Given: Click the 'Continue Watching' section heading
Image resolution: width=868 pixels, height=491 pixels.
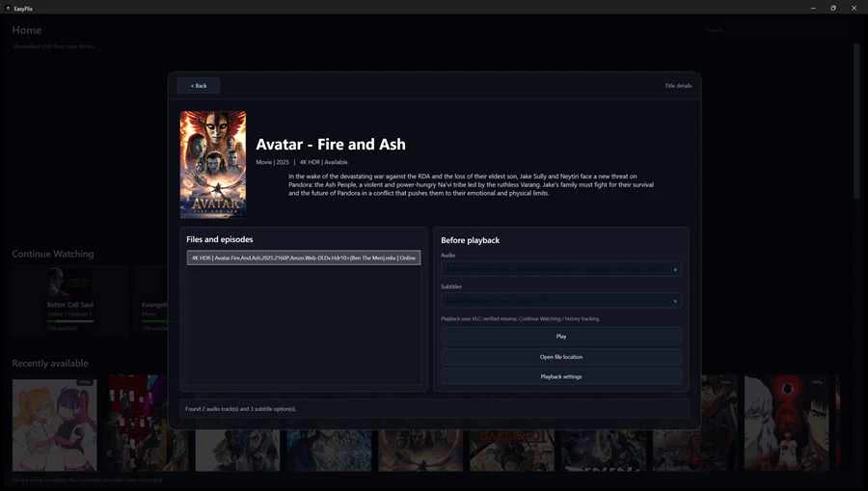Looking at the screenshot, I should click(53, 254).
